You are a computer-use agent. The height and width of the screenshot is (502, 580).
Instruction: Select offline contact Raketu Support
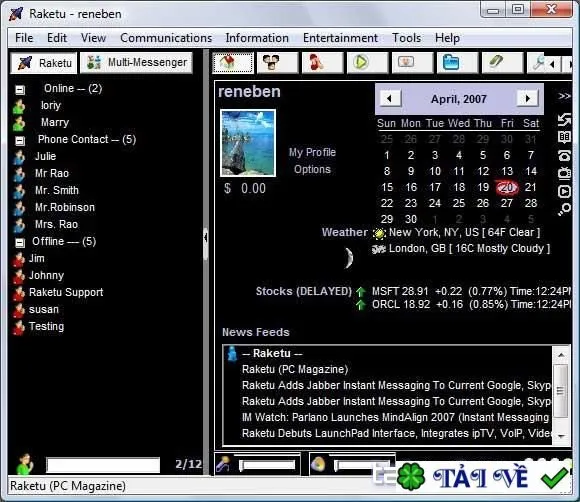[66, 293]
